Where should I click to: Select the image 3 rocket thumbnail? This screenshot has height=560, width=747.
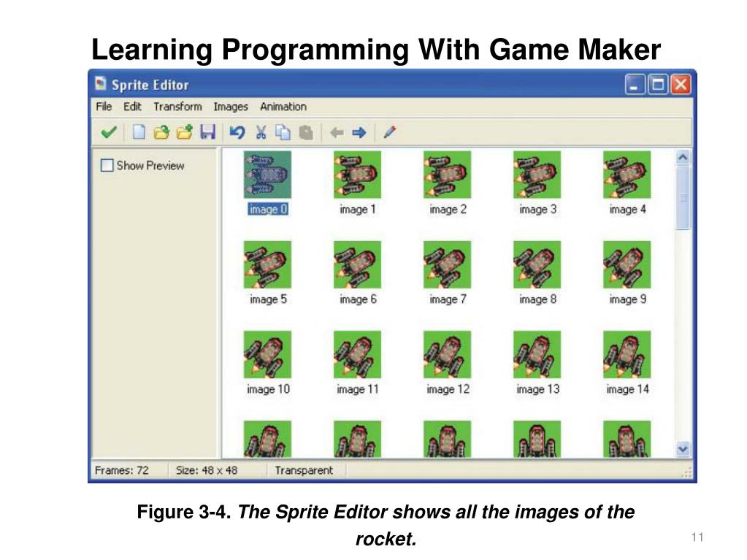pos(537,174)
